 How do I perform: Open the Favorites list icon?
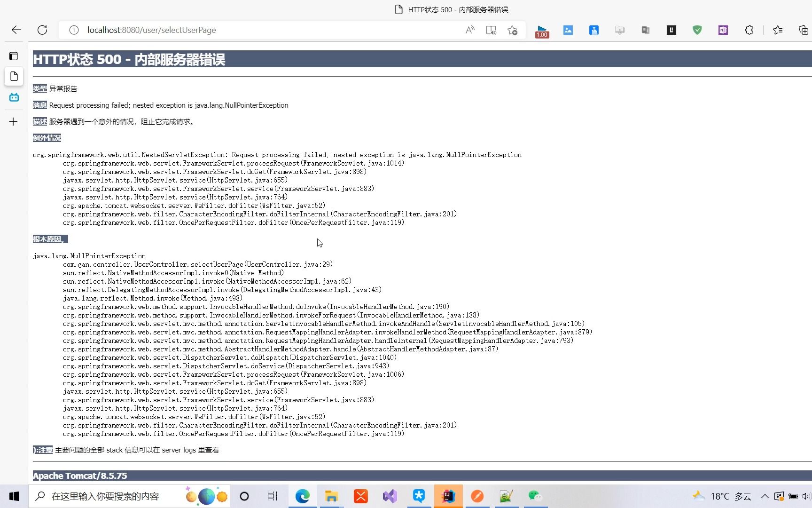click(x=778, y=30)
